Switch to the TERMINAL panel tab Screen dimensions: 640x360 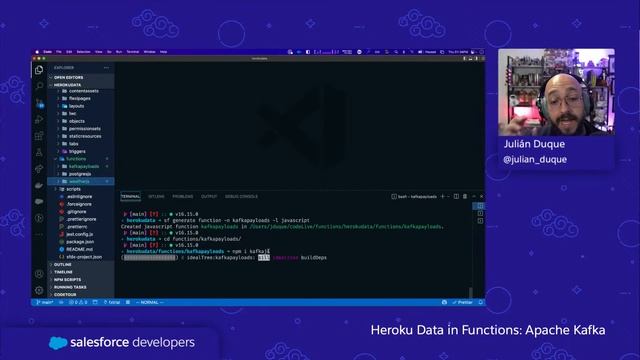(131, 196)
